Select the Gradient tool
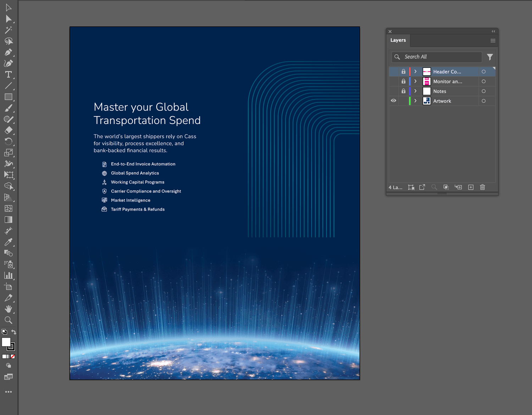532x415 pixels. coord(9,220)
